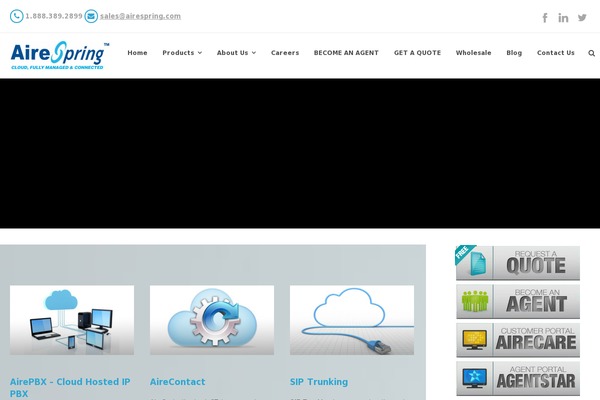Image resolution: width=600 pixels, height=400 pixels.
Task: Click the SIP Trunking heading link
Action: 319,382
